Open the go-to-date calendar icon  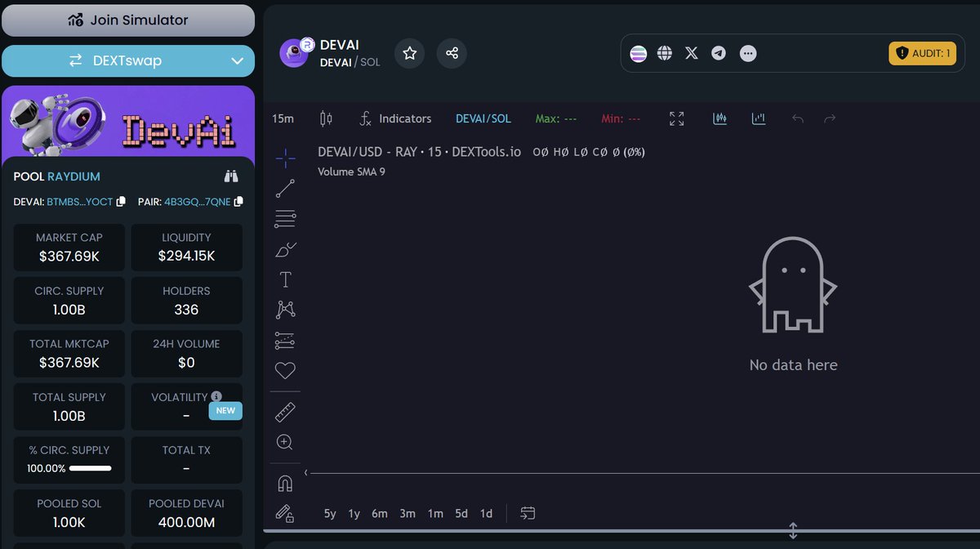(528, 513)
